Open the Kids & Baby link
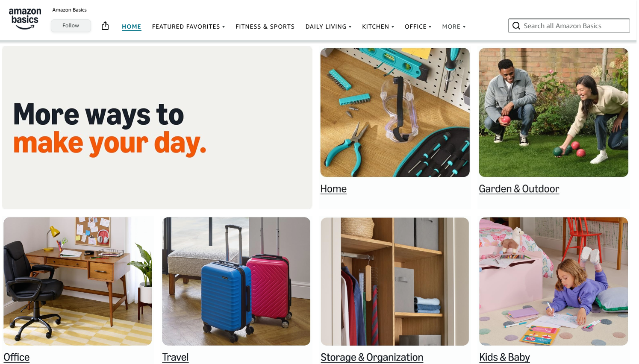Viewport: 639px width, 364px height. pos(504,357)
